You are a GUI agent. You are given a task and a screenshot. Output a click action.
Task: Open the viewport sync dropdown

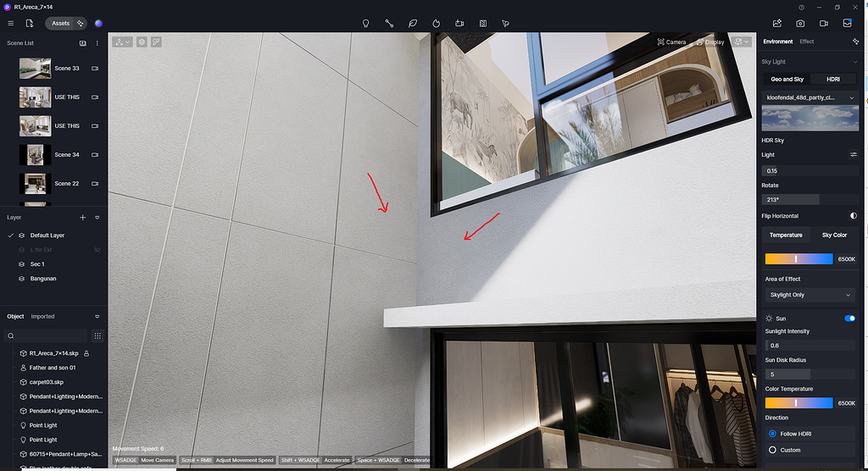741,42
